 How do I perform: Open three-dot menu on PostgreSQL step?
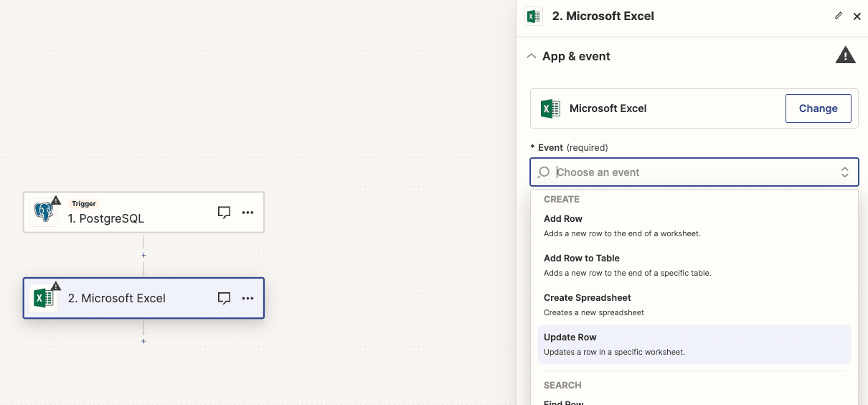coord(247,213)
